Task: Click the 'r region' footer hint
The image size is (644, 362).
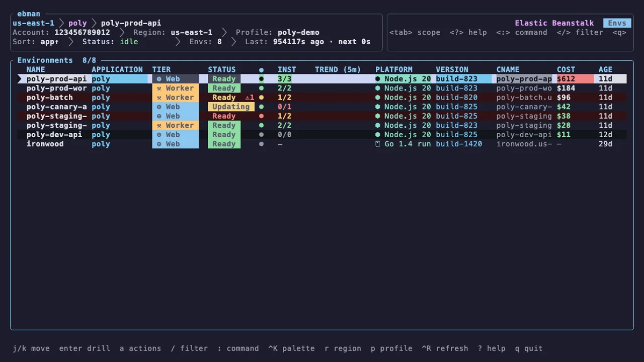Action: pyautogui.click(x=343, y=348)
